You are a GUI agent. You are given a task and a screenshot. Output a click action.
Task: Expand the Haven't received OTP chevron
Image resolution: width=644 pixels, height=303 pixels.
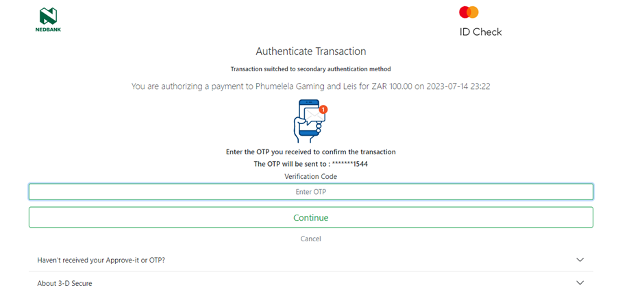(580, 260)
